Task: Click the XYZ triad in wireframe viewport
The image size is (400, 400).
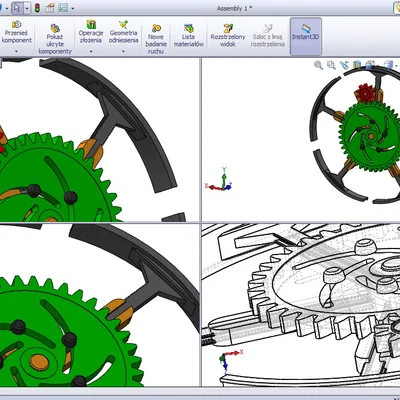Action: 231,361
